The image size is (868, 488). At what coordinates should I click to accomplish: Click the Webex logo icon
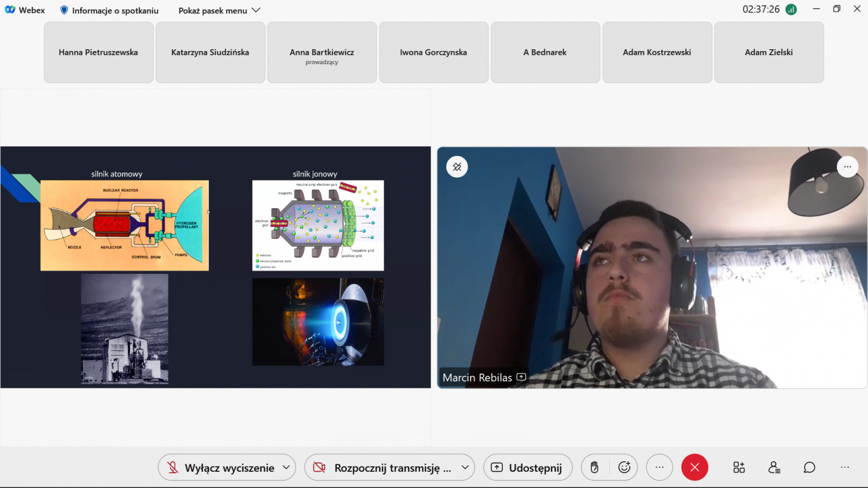(x=10, y=10)
